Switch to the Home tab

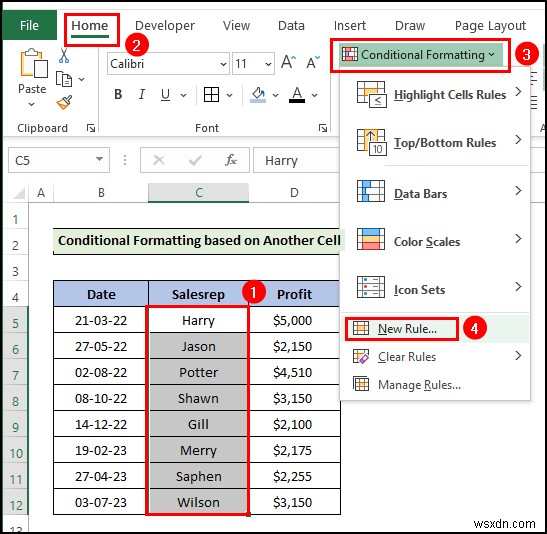[x=90, y=26]
